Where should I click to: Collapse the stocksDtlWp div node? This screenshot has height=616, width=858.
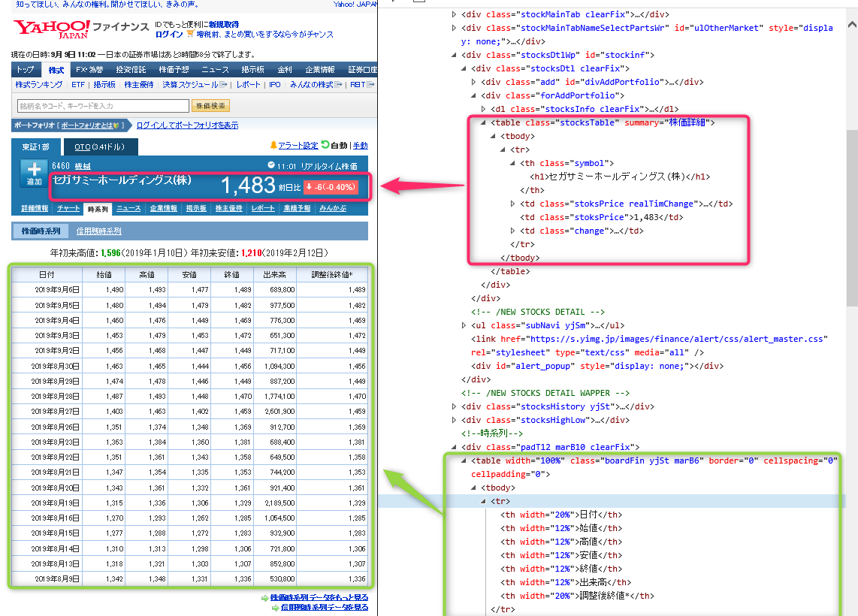point(454,55)
